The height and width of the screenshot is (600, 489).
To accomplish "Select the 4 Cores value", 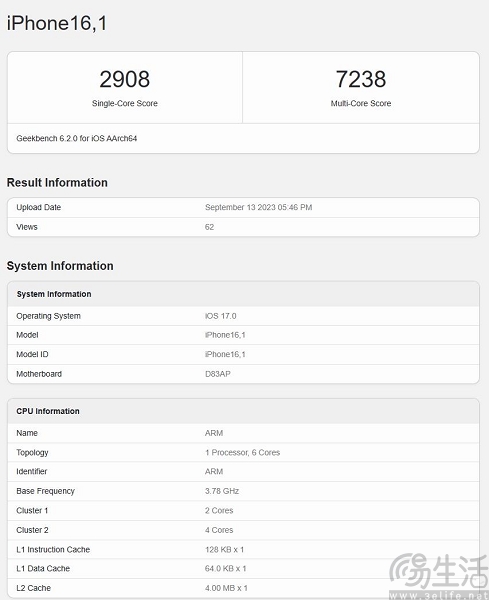I will 219,530.
